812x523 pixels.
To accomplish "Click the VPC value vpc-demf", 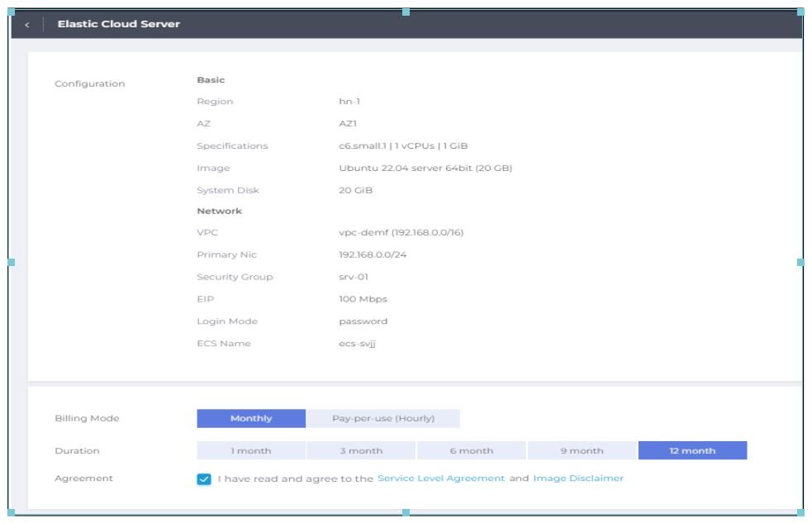I will pyautogui.click(x=395, y=233).
